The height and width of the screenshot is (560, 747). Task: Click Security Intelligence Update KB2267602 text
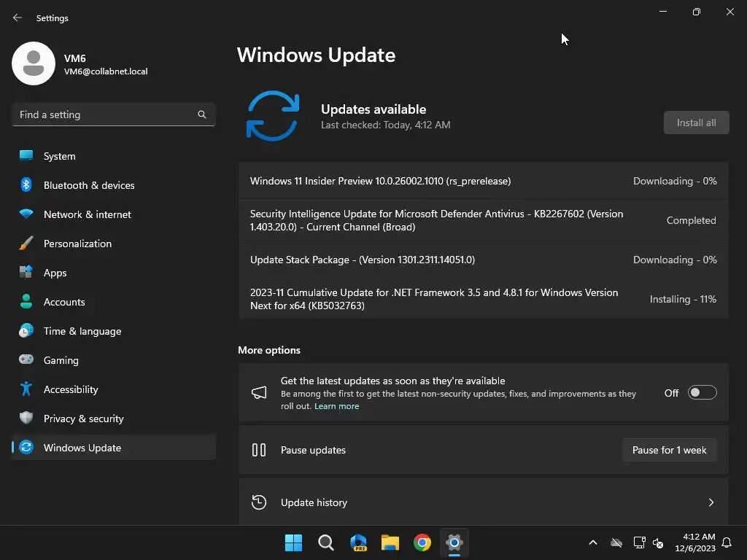click(x=436, y=220)
